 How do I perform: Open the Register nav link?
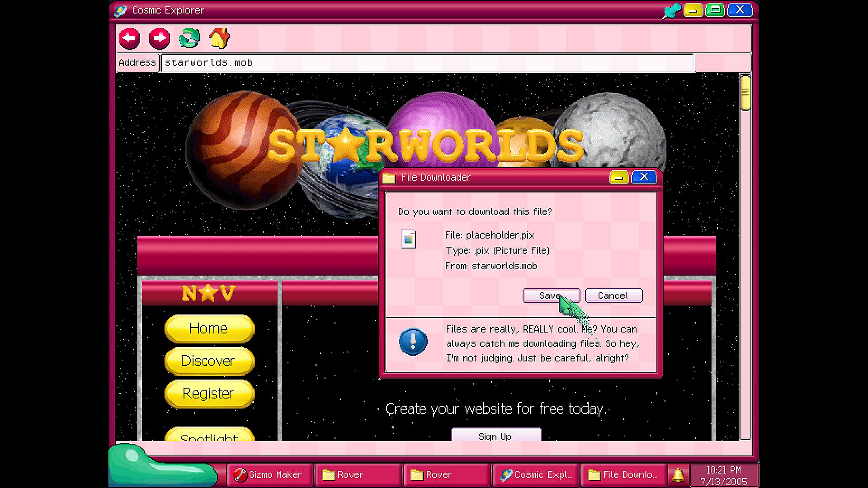tap(209, 394)
